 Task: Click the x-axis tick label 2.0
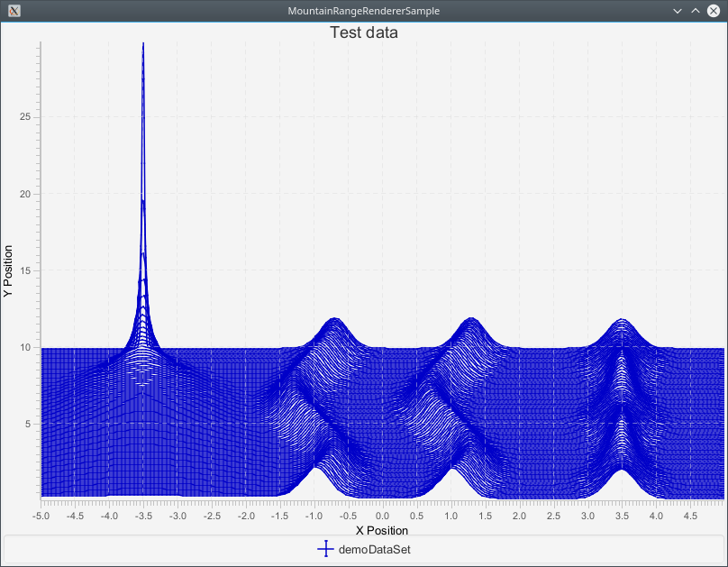click(520, 516)
